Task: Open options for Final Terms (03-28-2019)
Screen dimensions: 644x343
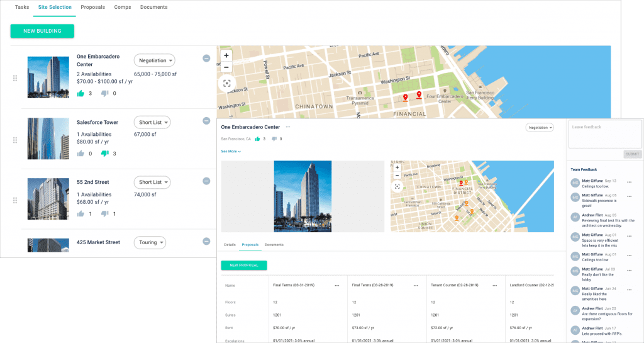Action: pos(416,286)
